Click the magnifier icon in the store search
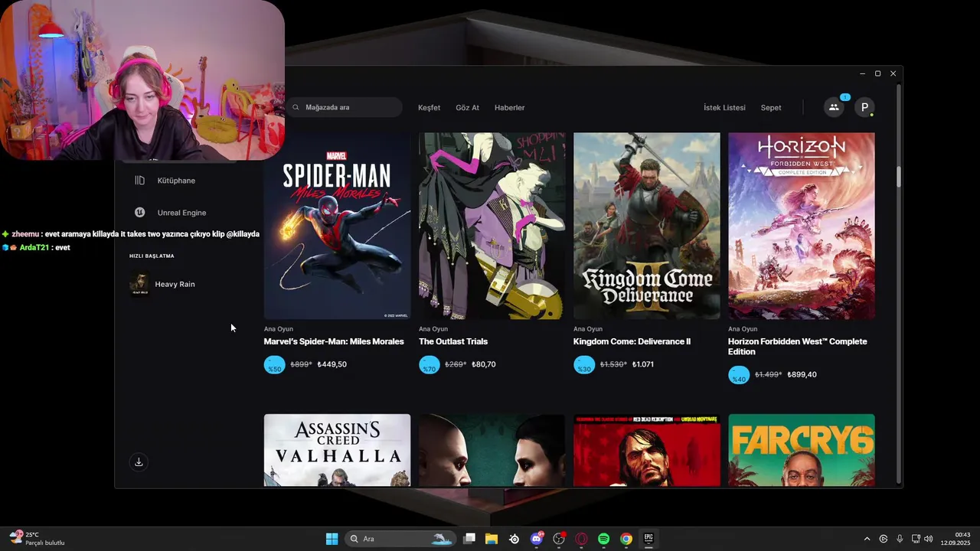The image size is (980, 551). point(296,107)
